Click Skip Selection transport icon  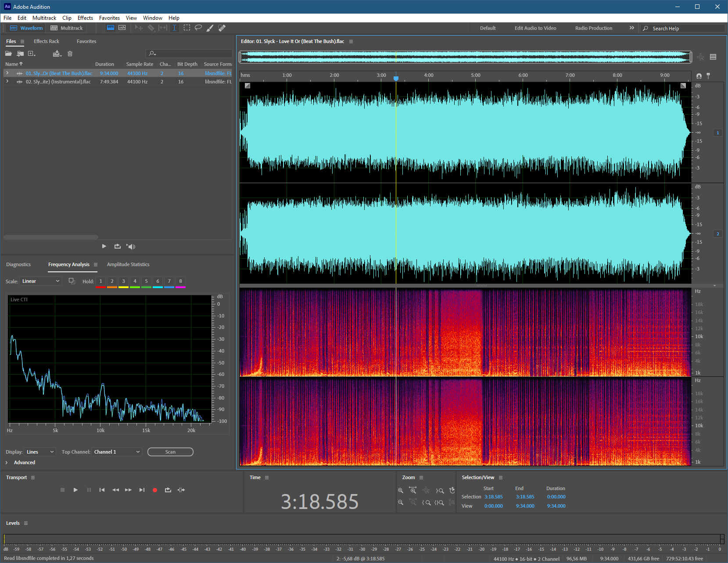(x=181, y=490)
